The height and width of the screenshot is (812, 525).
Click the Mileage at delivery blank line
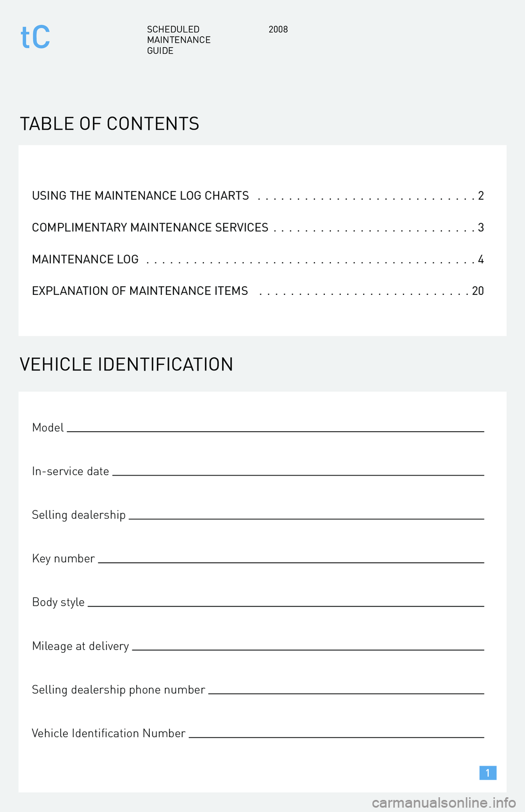[308, 649]
